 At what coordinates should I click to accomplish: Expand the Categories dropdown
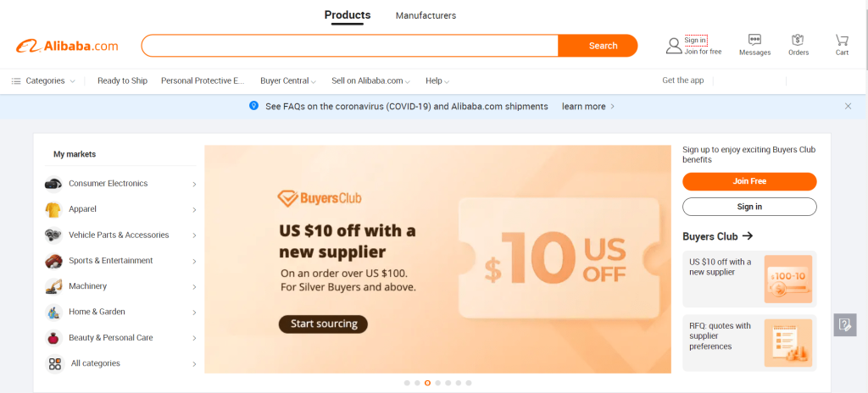43,80
